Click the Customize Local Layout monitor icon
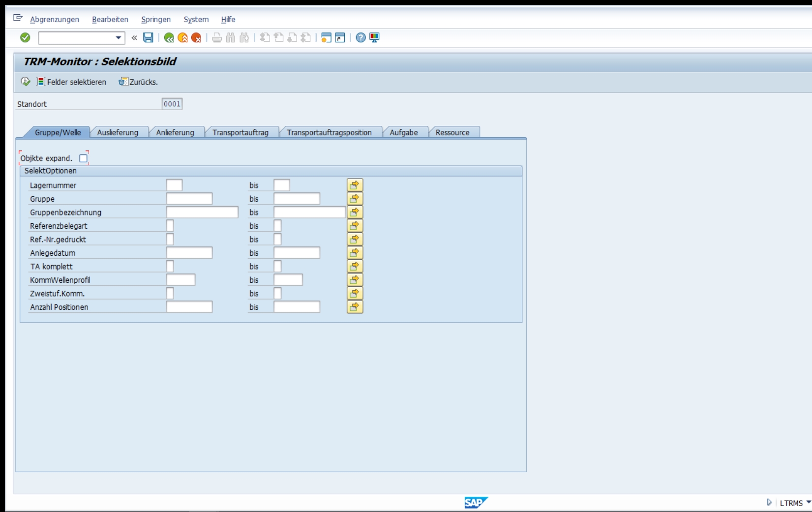Screen dimensions: 812x512 click(374, 38)
